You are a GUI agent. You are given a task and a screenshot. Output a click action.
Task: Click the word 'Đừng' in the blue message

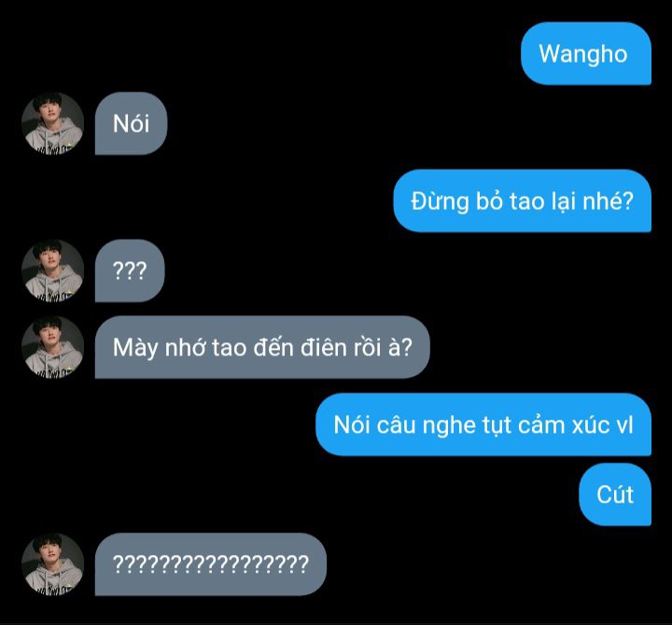(x=440, y=201)
